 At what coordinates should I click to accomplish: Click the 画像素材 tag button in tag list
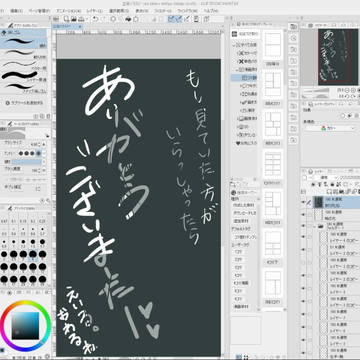pyautogui.click(x=241, y=307)
